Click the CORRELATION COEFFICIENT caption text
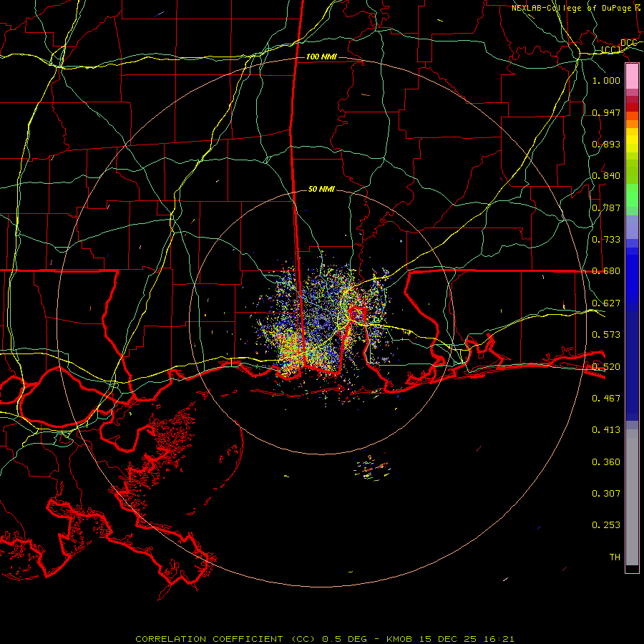This screenshot has height=644, width=644. coord(209,639)
